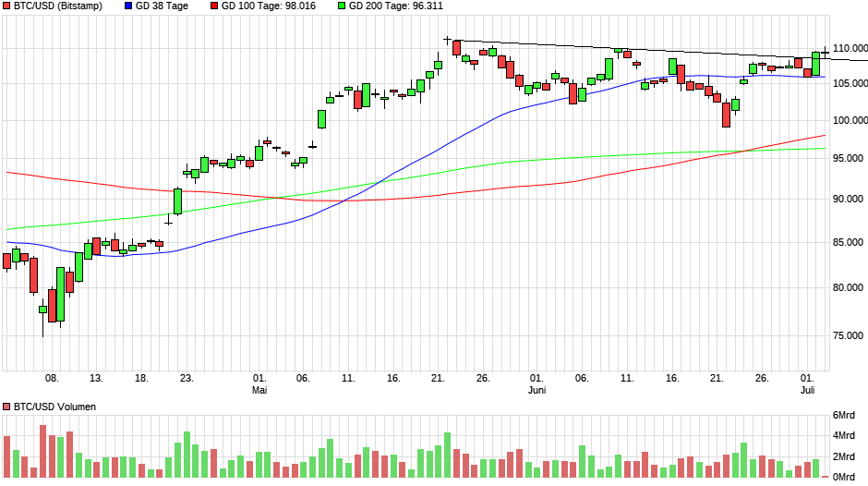Click the 4Mrd volume axis label

coord(844,435)
